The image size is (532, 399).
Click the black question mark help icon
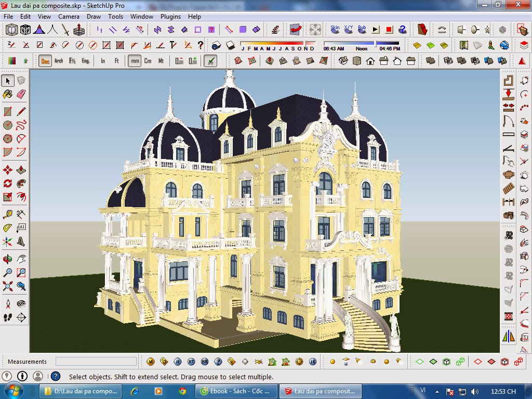(x=201, y=45)
